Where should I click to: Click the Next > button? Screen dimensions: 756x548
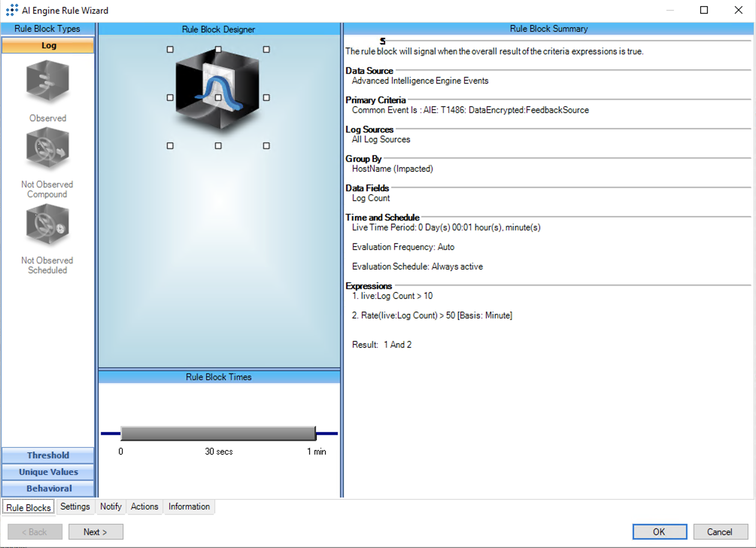96,532
